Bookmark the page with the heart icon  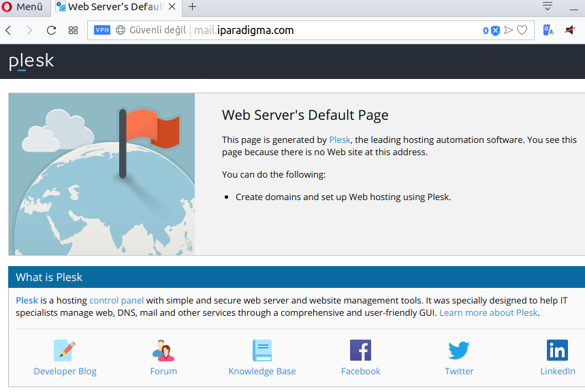tap(522, 30)
